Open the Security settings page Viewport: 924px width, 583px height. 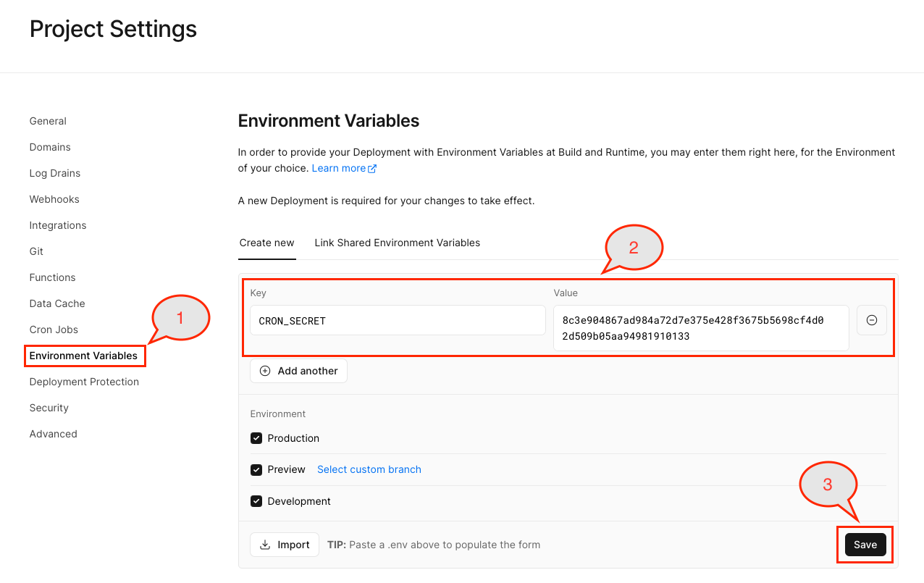tap(49, 408)
